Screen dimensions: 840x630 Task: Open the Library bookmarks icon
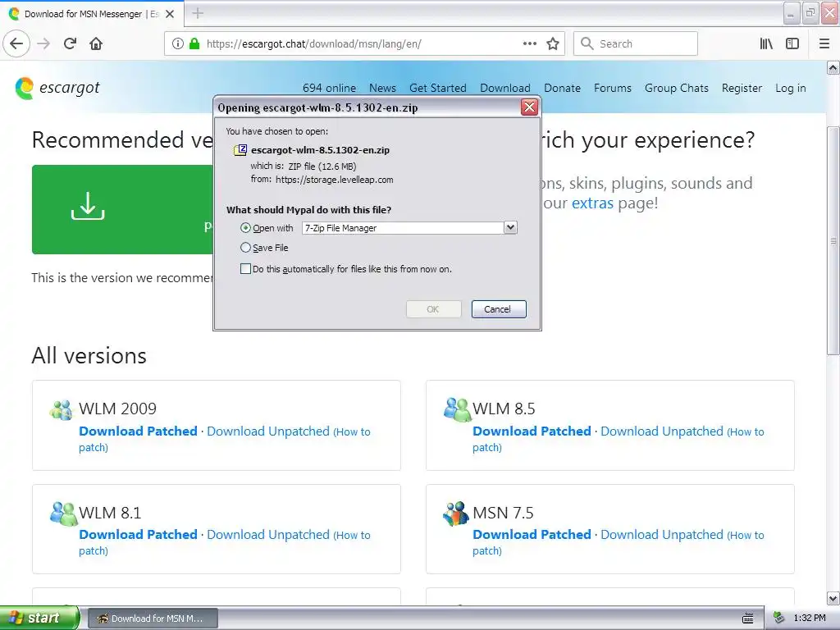pos(766,43)
